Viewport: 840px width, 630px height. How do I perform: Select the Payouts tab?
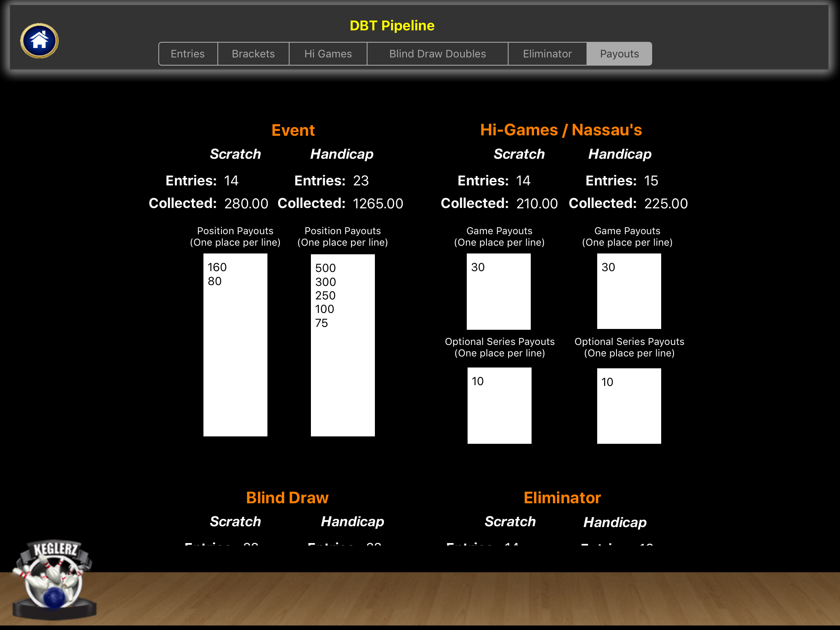[619, 53]
